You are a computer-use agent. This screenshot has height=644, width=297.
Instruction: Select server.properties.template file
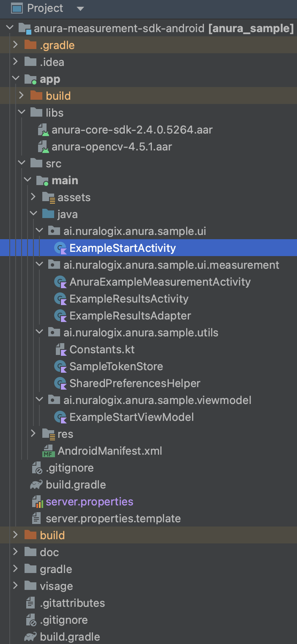click(113, 518)
